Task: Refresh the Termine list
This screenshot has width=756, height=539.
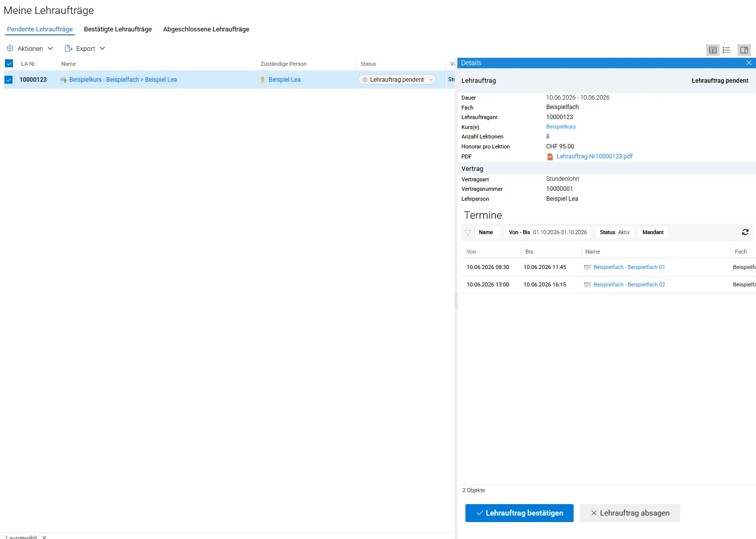Action: pyautogui.click(x=745, y=232)
